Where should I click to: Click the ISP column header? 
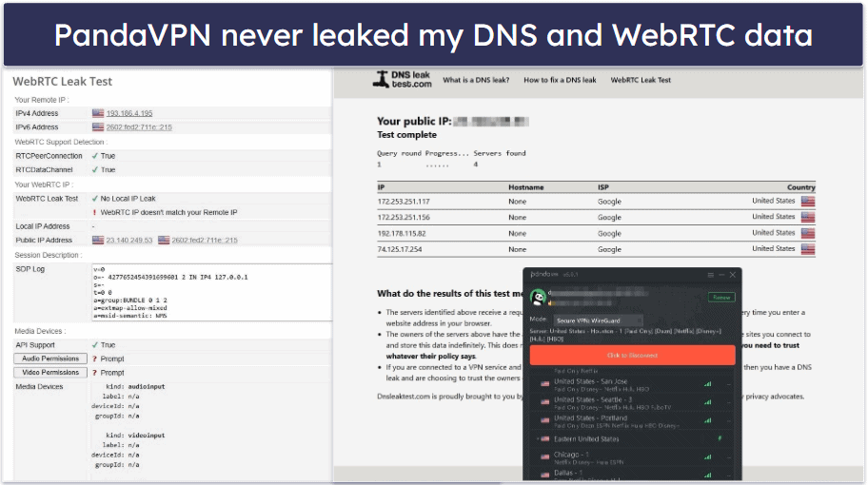pyautogui.click(x=602, y=187)
